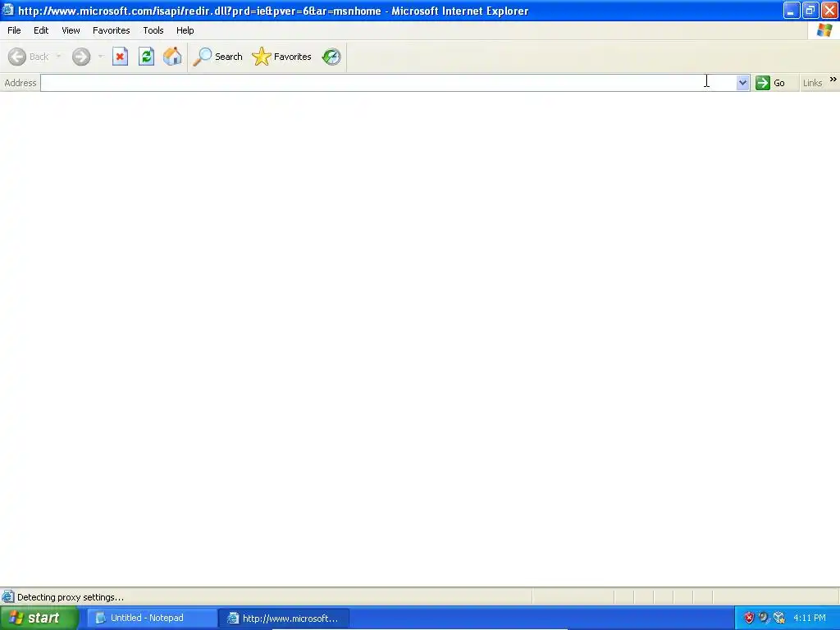Click the status bar IE page icon
This screenshot has height=630, width=840.
[x=7, y=597]
